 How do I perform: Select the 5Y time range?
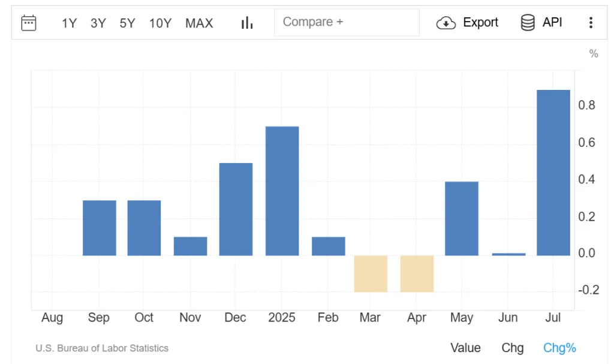pos(127,23)
